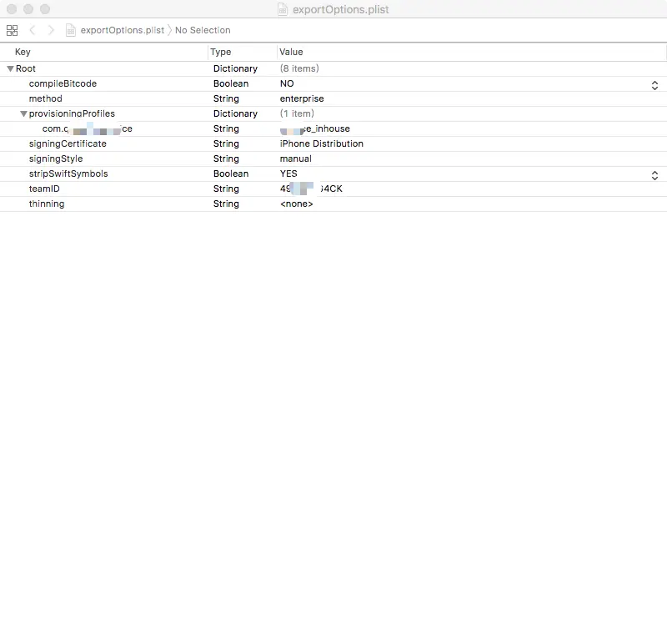Open the No Selection breadcrumb segment
The width and height of the screenshot is (667, 644).
(203, 30)
